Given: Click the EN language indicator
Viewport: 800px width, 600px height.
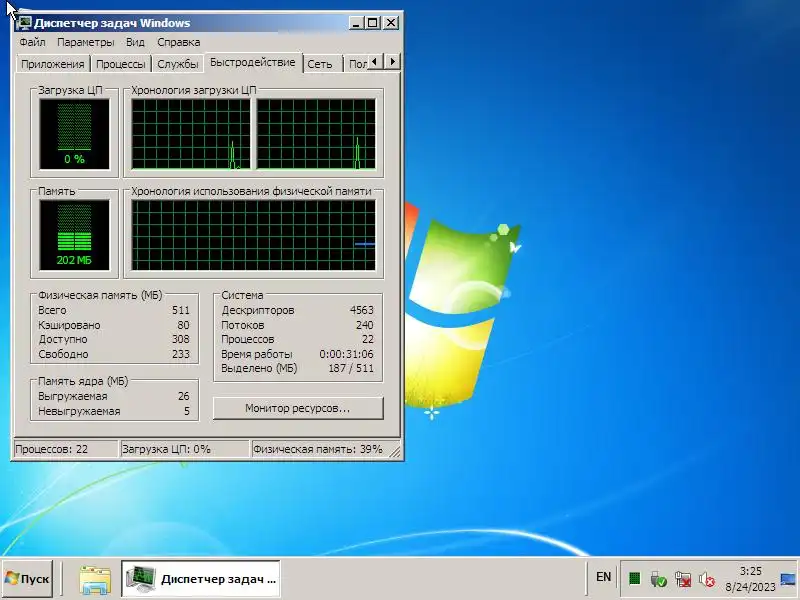Looking at the screenshot, I should point(604,577).
